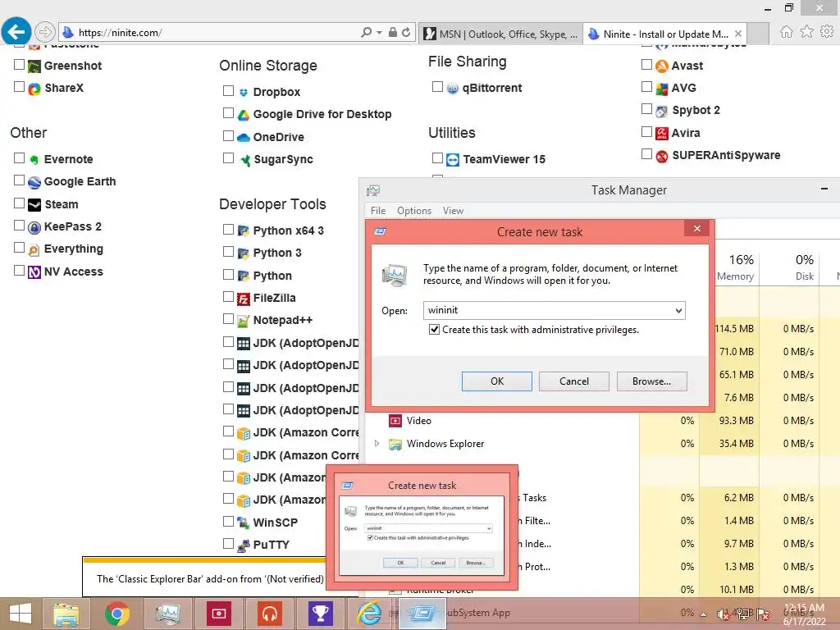Click the browser Forward arrow button
The image size is (840, 630).
click(45, 32)
